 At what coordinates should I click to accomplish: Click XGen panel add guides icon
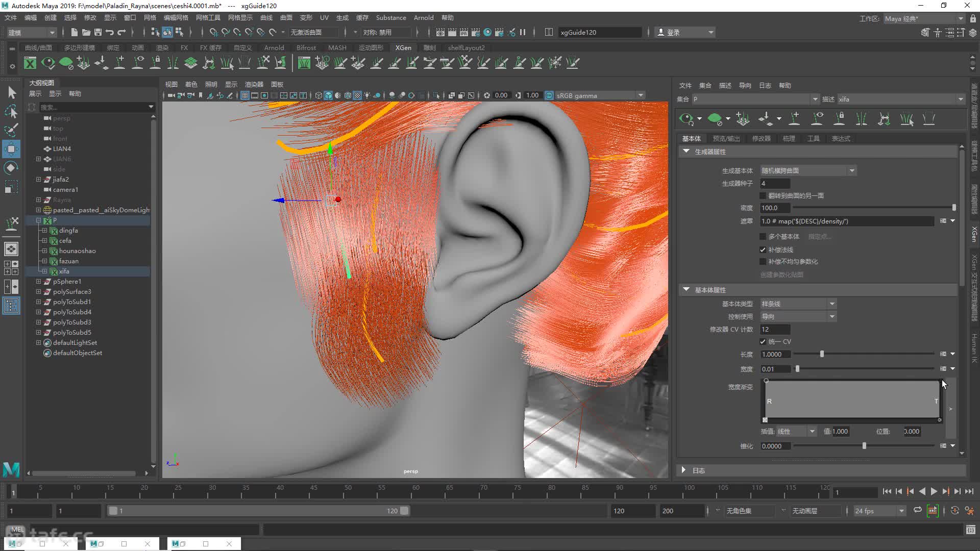[x=743, y=119]
